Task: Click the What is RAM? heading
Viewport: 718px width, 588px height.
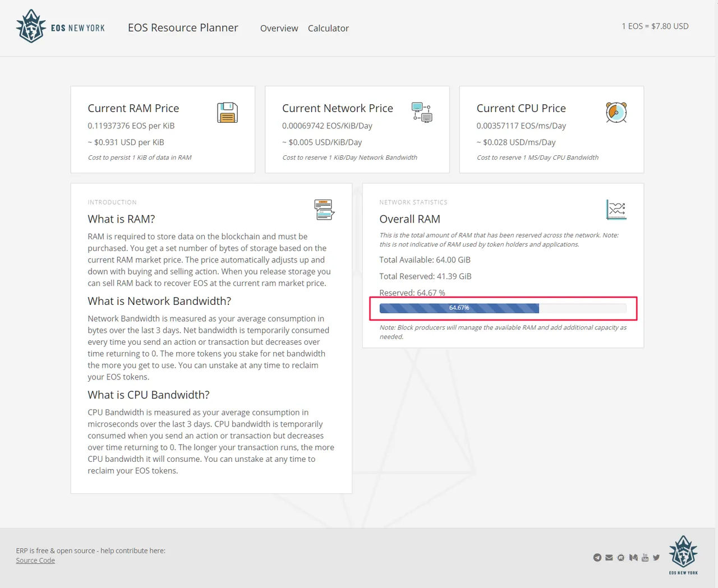Action: pos(121,219)
